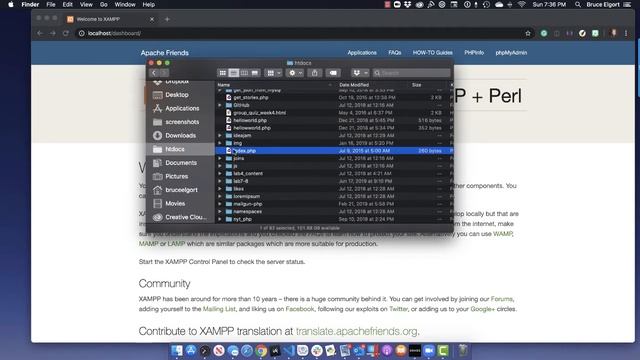Open translate.apachefriends.org link

(x=356, y=331)
